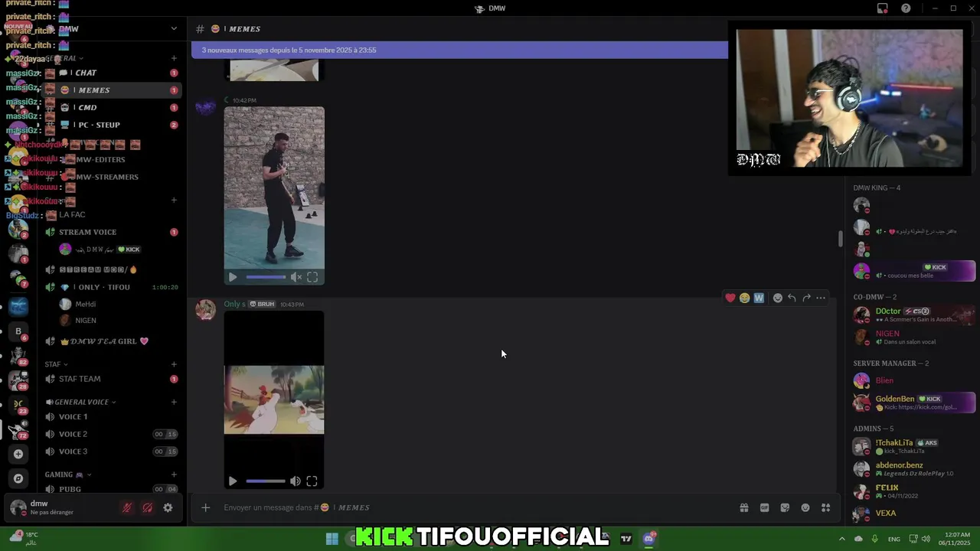Open GIF picker
980x551 pixels.
click(x=764, y=507)
